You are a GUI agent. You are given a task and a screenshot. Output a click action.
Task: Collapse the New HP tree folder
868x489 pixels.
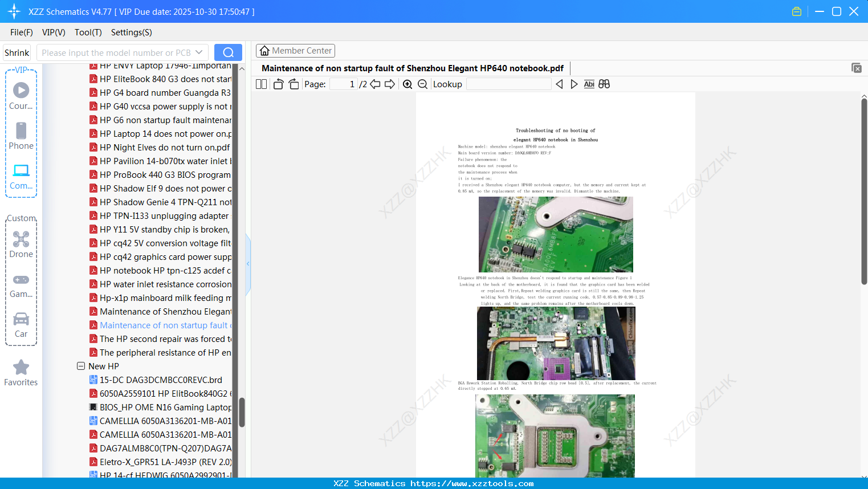pyautogui.click(x=81, y=366)
